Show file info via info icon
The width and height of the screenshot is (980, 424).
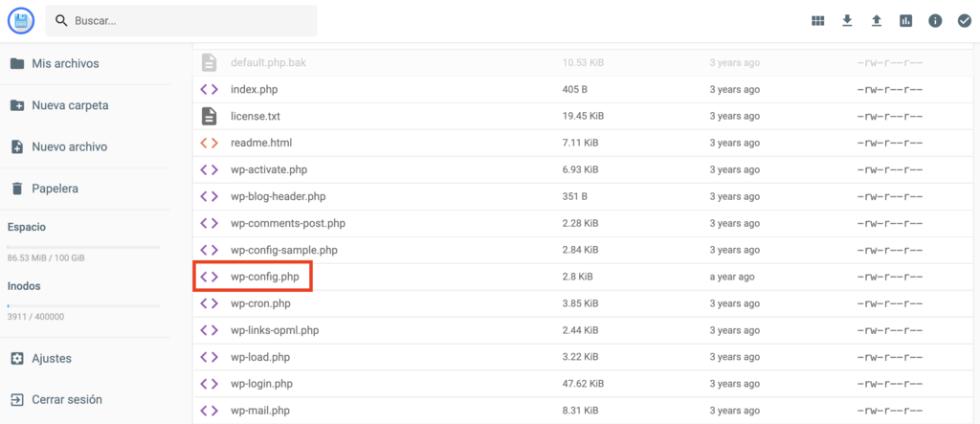[x=935, y=21]
